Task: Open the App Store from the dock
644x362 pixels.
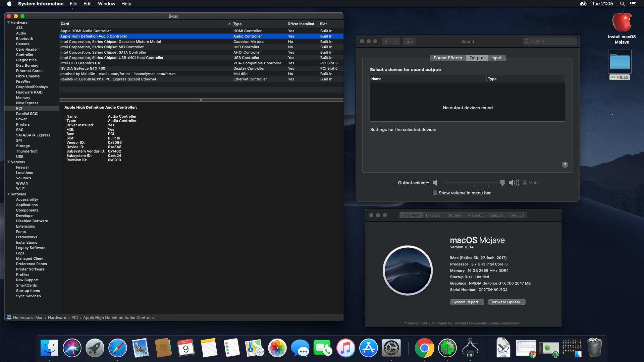Action: [369, 348]
